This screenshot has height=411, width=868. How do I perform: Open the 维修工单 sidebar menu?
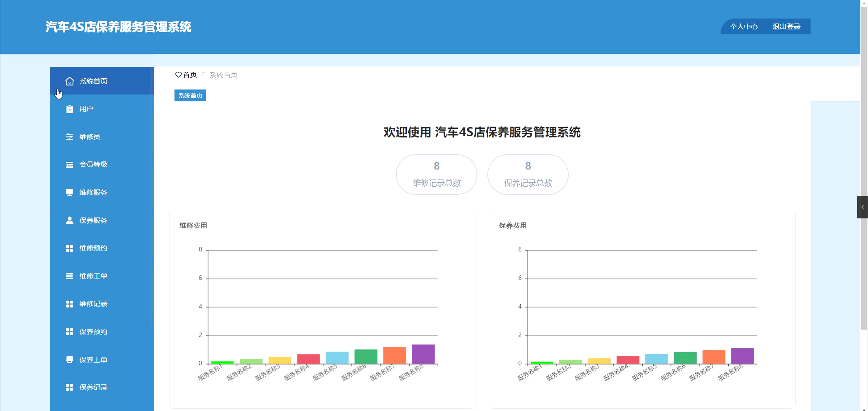tap(102, 276)
